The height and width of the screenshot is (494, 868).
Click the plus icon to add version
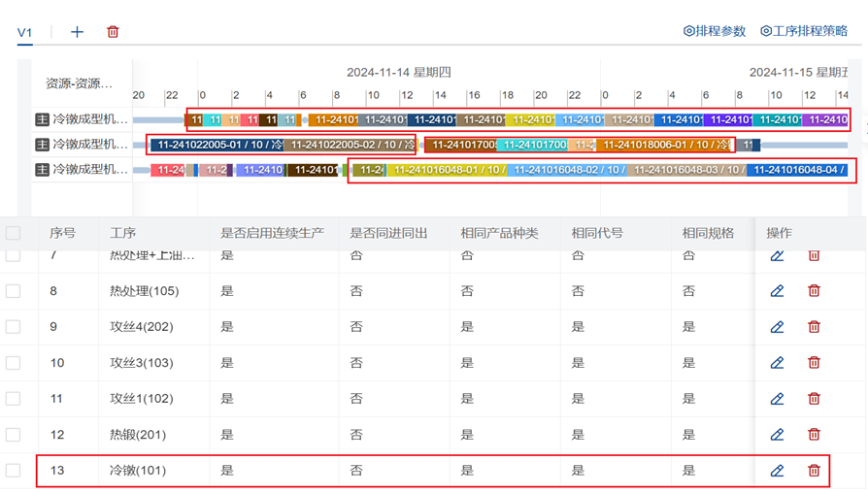click(77, 32)
